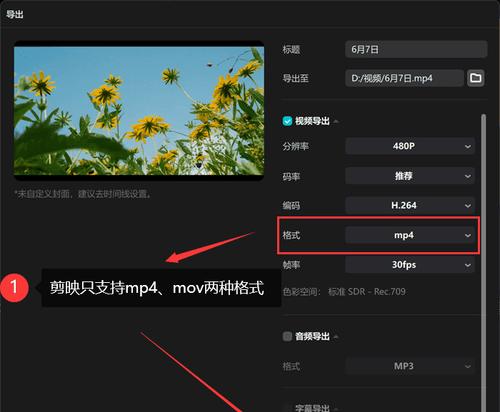Click the 编码 label
Screen dimensions: 500x412
[291, 206]
